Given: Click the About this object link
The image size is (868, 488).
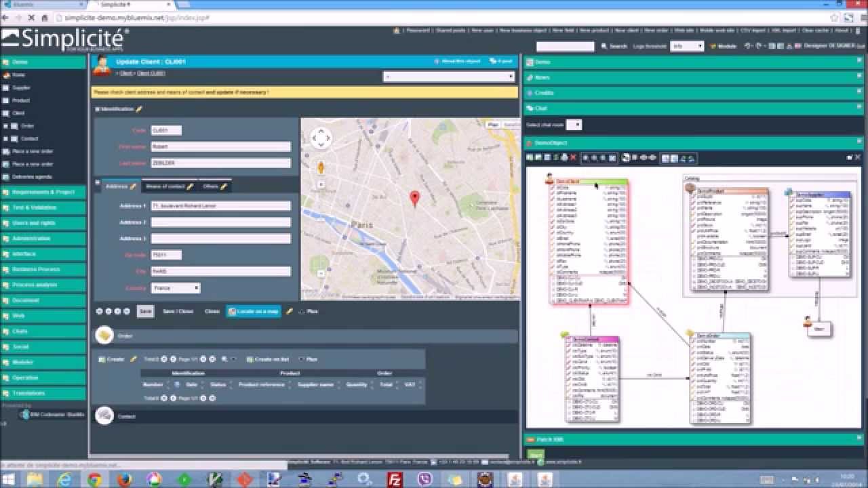Looking at the screenshot, I should pos(456,61).
